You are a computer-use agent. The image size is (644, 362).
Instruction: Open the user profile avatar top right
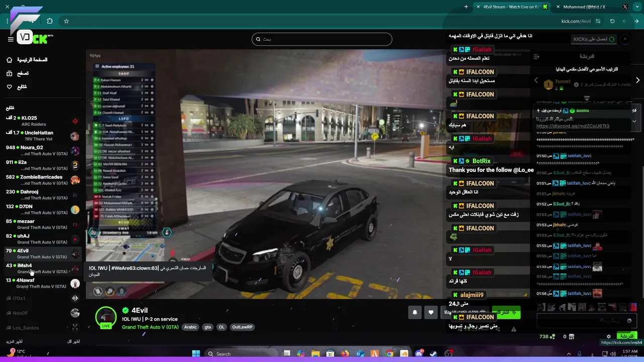[x=625, y=39]
